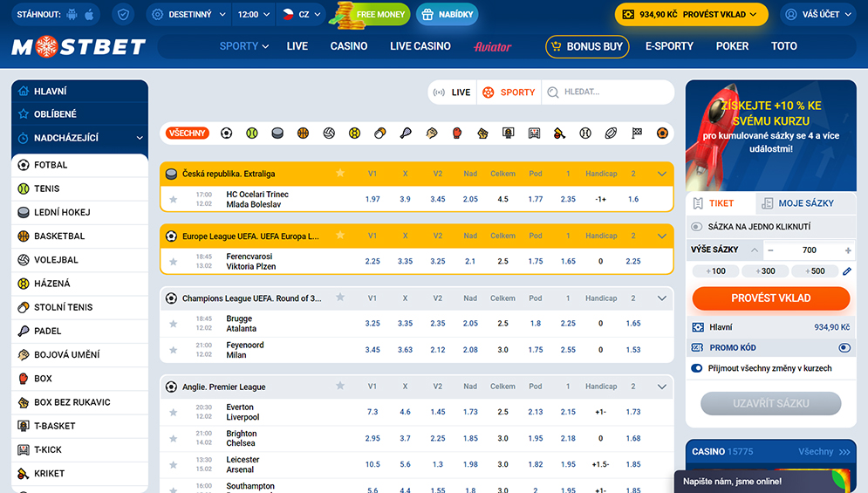Open the Desetinný odds format dropdown

tap(188, 15)
